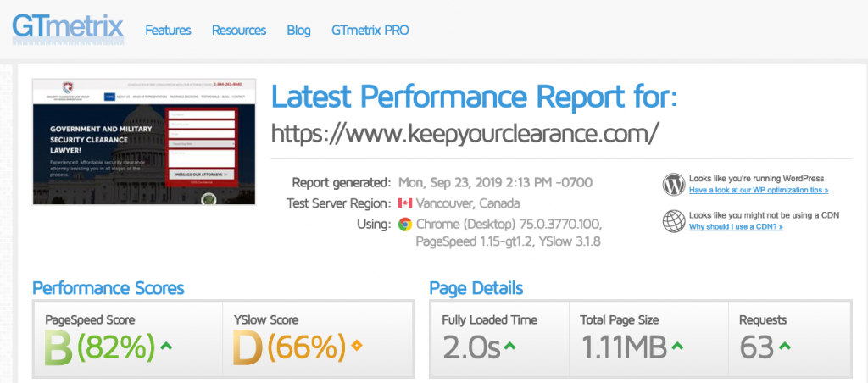
Task: Click green arrow beside Requests count
Action: (x=784, y=347)
